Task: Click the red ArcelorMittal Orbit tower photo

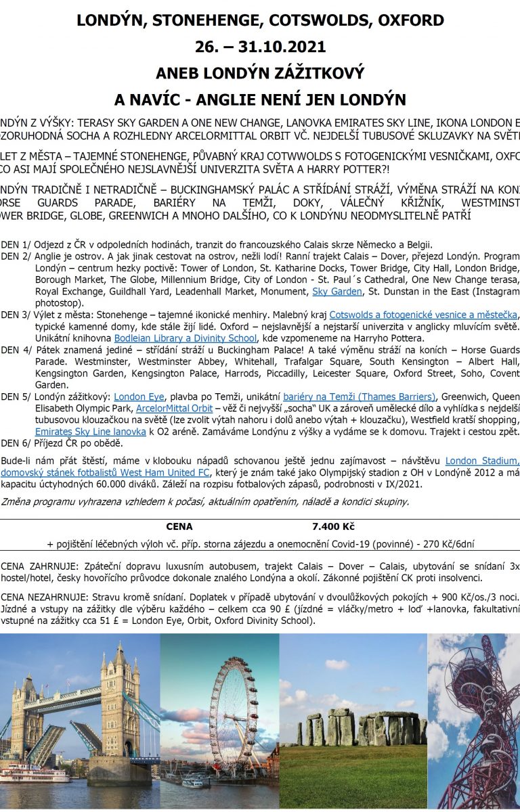Action: tap(474, 721)
